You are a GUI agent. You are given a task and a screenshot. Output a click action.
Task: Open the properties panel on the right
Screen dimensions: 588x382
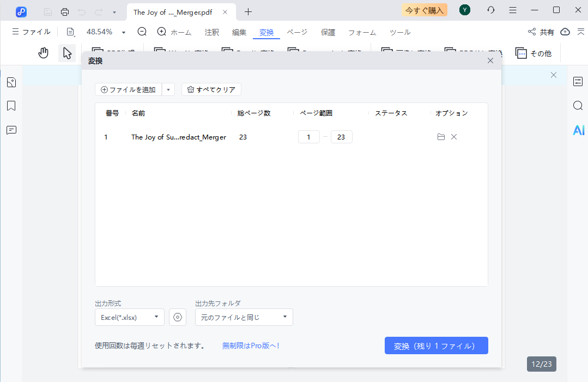578,81
